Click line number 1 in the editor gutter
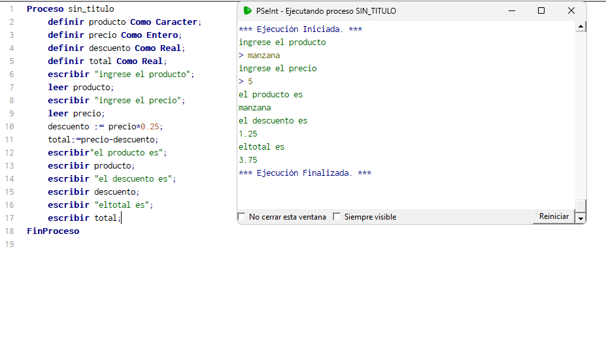This screenshot has width=606, height=364. coord(11,9)
